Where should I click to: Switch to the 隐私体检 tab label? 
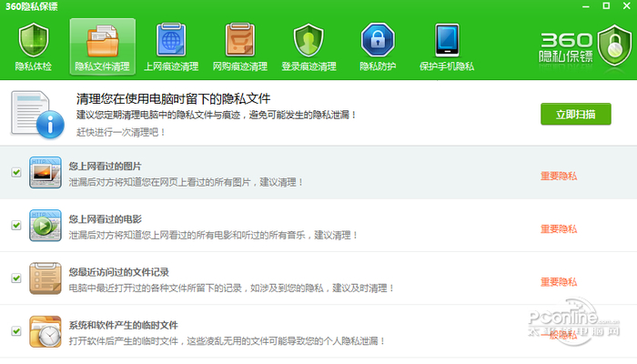tap(34, 66)
